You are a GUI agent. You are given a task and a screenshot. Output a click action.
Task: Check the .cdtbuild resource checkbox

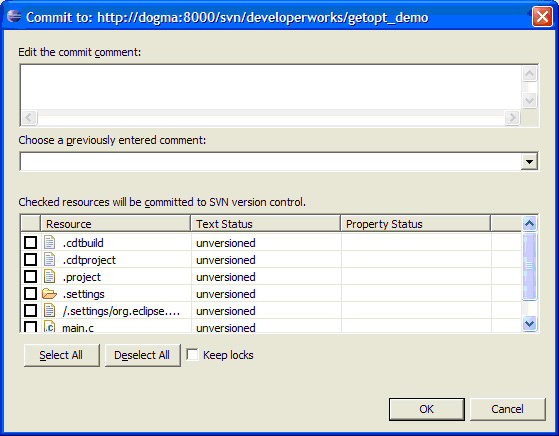[x=30, y=243]
